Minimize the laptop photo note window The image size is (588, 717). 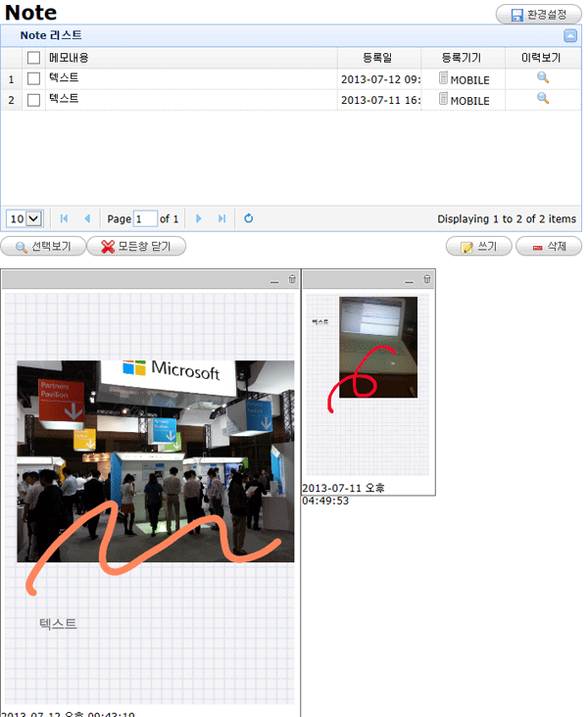tap(409, 281)
